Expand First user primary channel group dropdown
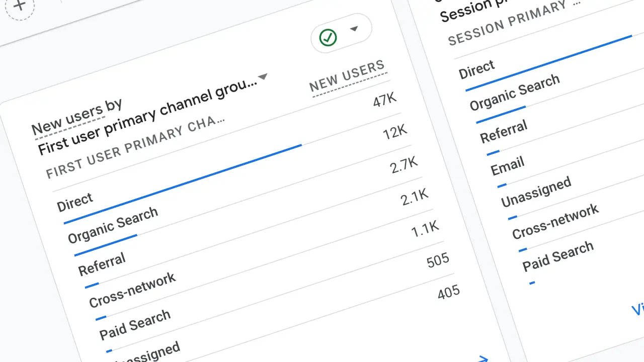The width and height of the screenshot is (644, 362). 263,77
